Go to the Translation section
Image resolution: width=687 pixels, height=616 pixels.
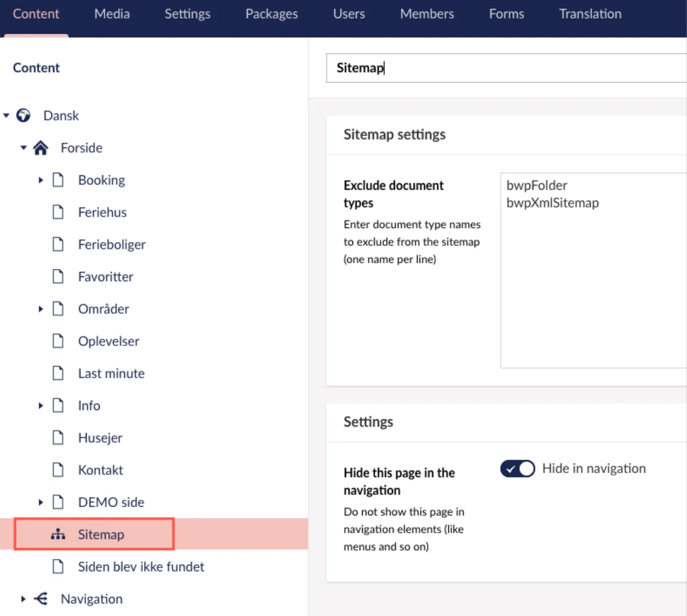590,14
